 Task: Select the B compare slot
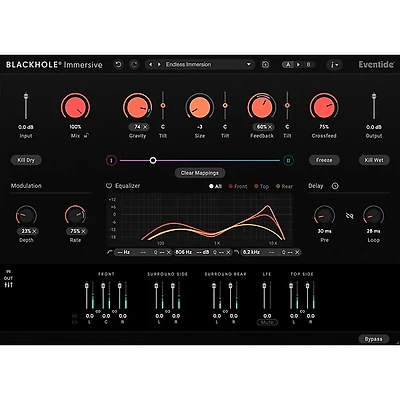pos(308,64)
